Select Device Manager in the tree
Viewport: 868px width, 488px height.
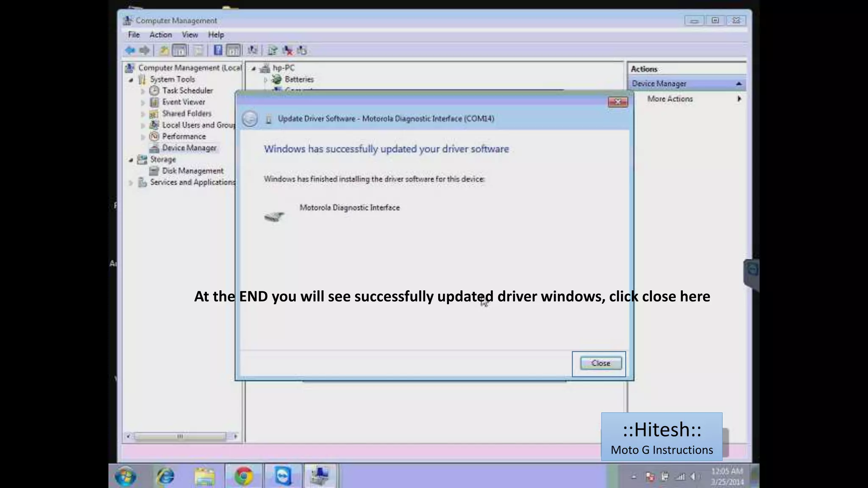(x=189, y=148)
